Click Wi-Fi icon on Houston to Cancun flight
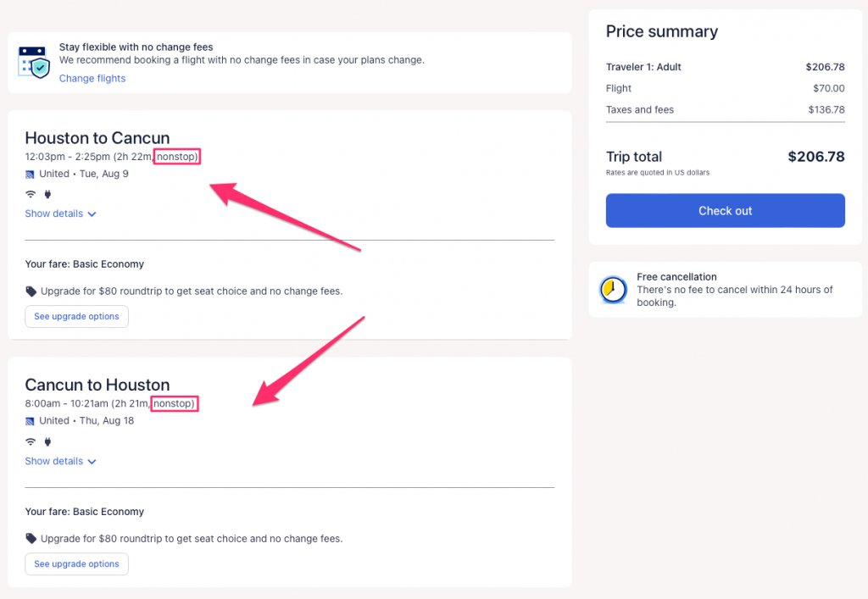Image resolution: width=868 pixels, height=599 pixels. 31,194
